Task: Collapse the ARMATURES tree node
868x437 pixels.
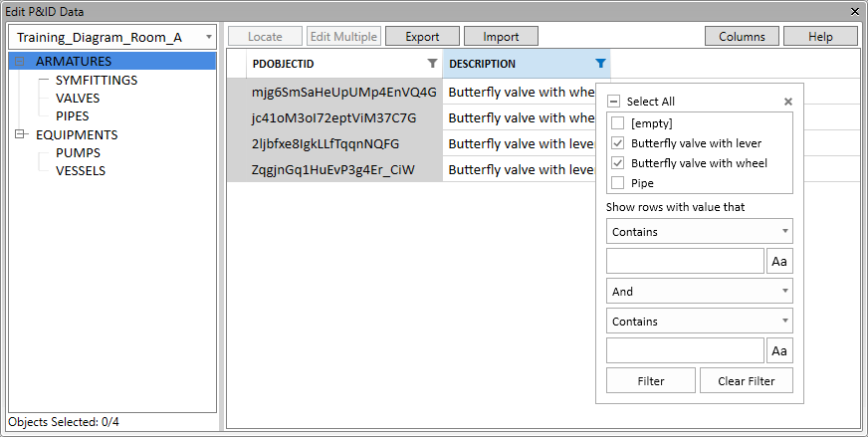Action: (21, 62)
